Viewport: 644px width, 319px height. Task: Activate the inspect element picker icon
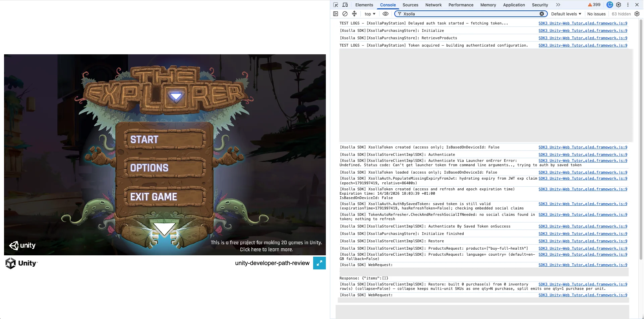[336, 5]
